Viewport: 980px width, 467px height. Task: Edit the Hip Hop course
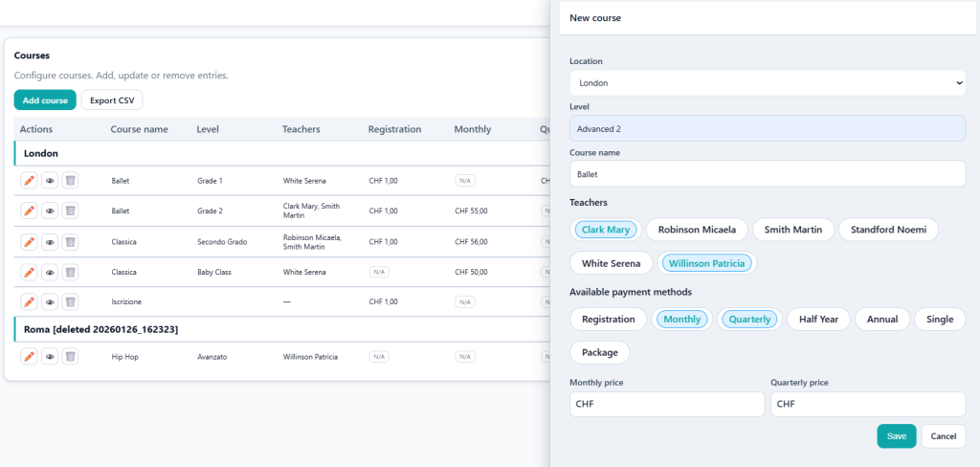28,356
